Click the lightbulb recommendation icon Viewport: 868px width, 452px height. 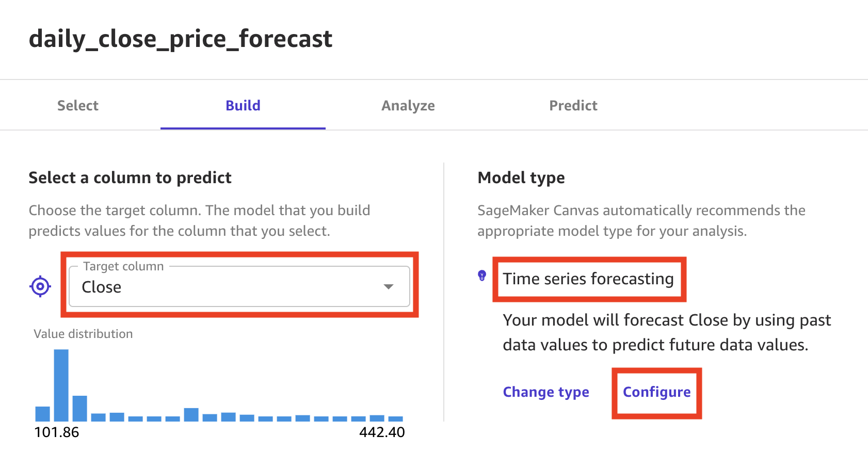pos(482,276)
